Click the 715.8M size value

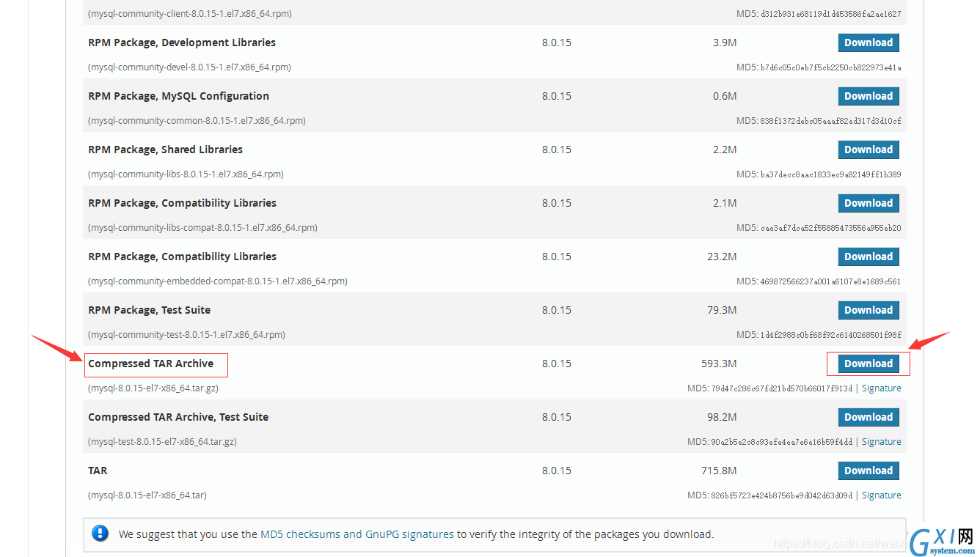click(x=719, y=471)
